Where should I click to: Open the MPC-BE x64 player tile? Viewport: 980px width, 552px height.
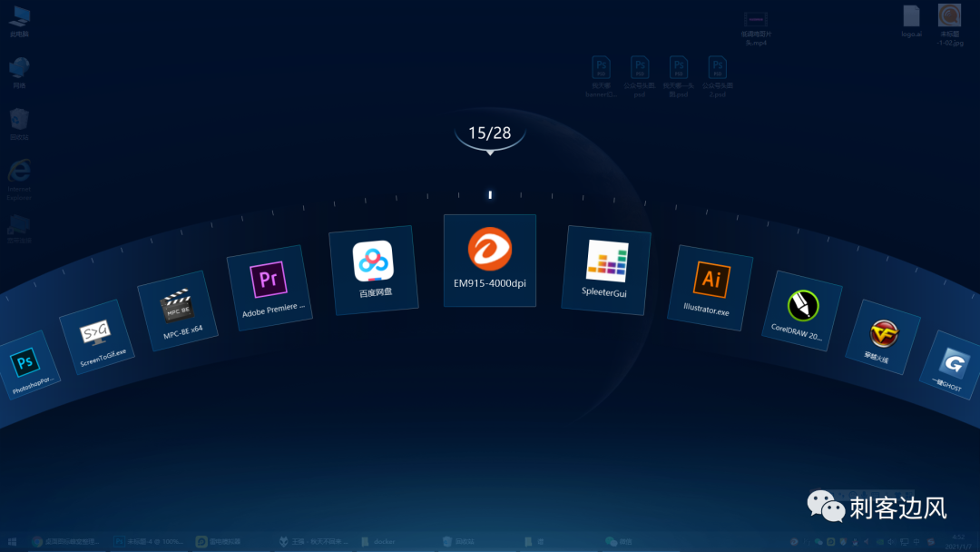pyautogui.click(x=178, y=310)
